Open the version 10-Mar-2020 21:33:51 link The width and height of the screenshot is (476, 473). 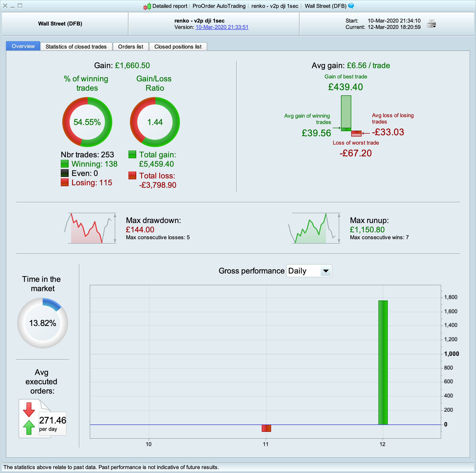[222, 27]
